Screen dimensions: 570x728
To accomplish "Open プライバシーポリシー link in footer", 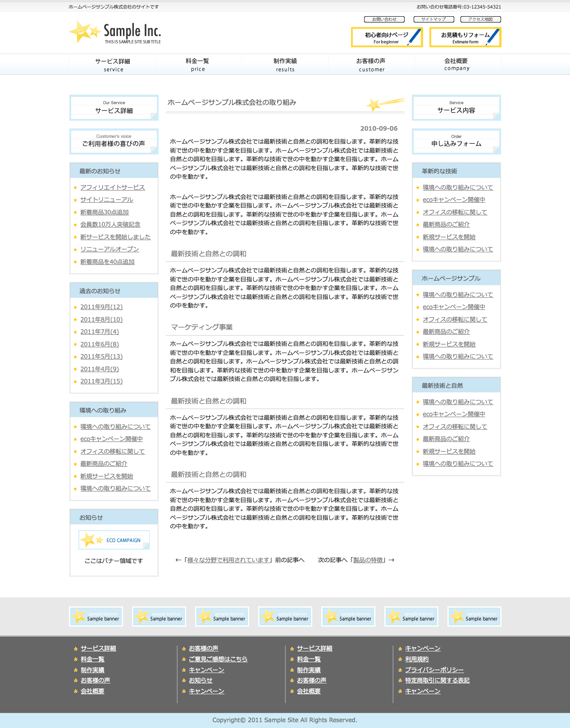I will [434, 670].
